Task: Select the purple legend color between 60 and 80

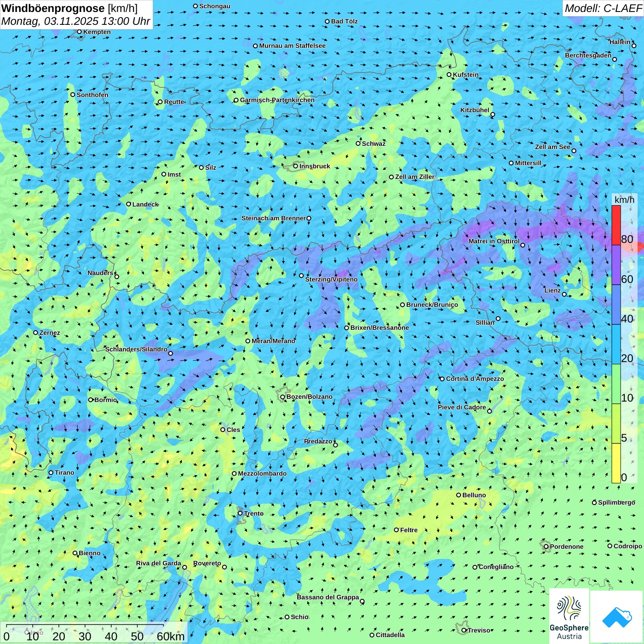Action: pyautogui.click(x=616, y=265)
